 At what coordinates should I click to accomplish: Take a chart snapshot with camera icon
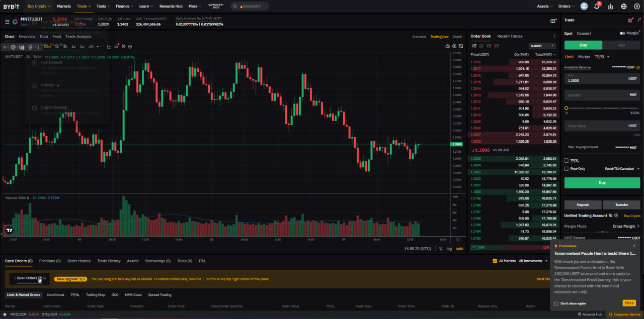(448, 46)
